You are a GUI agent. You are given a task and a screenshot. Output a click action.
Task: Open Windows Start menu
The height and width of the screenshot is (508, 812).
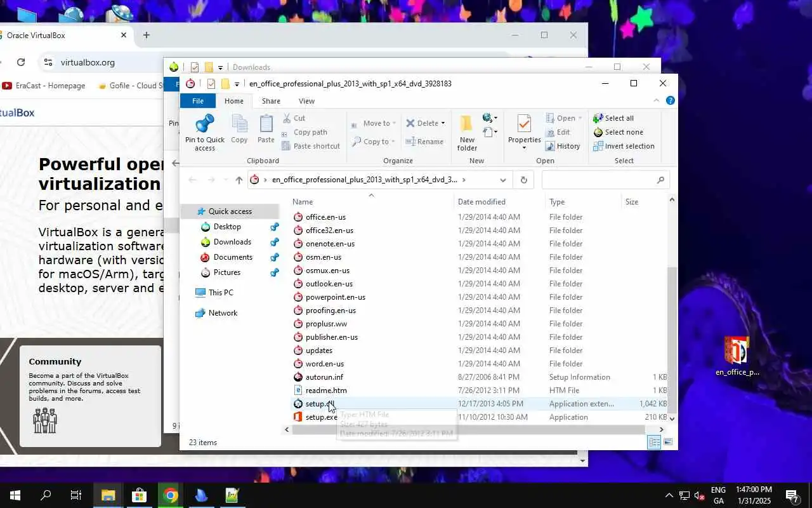click(x=15, y=495)
